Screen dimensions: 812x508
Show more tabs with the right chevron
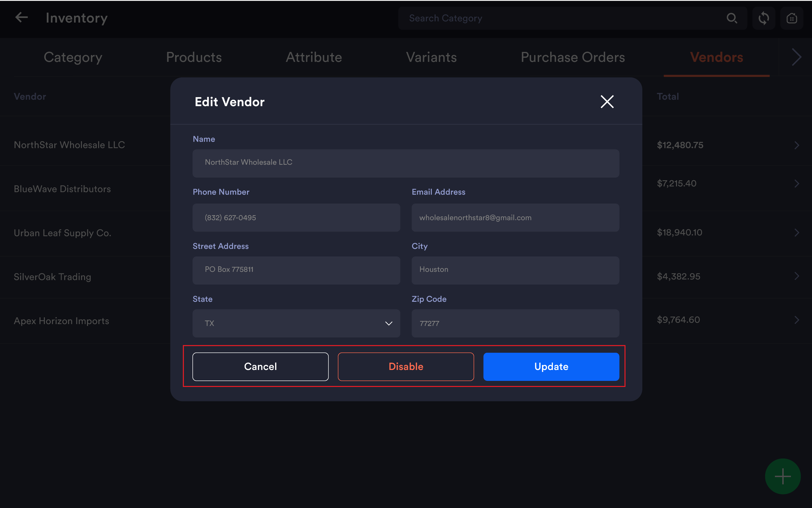click(x=796, y=57)
